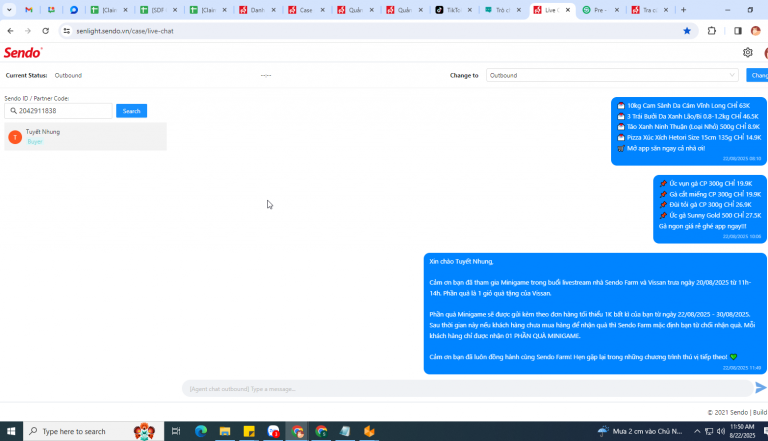The image size is (768, 441).
Task: Switch to the Case tab
Action: 305,10
